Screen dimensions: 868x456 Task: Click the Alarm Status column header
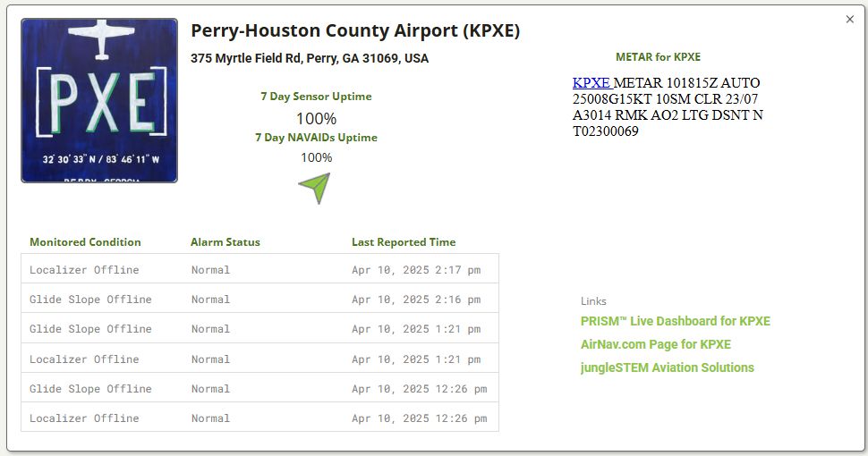(225, 242)
